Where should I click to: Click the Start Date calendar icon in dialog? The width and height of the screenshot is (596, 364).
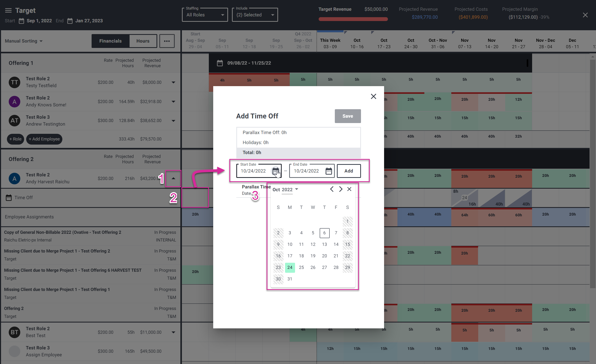(x=275, y=171)
